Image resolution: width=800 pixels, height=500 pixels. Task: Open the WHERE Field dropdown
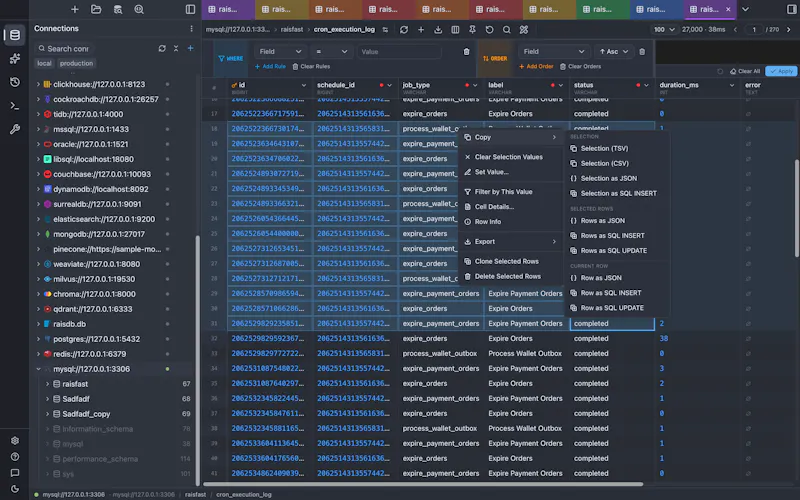click(x=280, y=52)
